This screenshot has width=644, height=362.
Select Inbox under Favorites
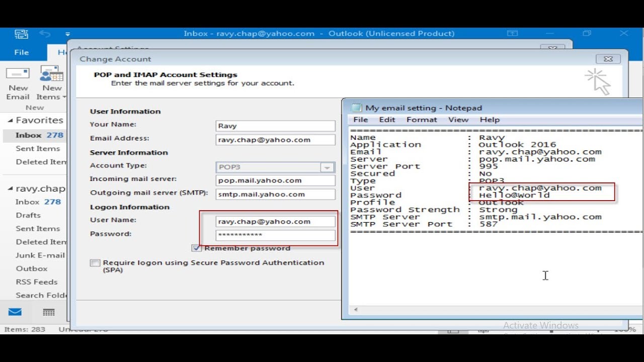point(34,135)
